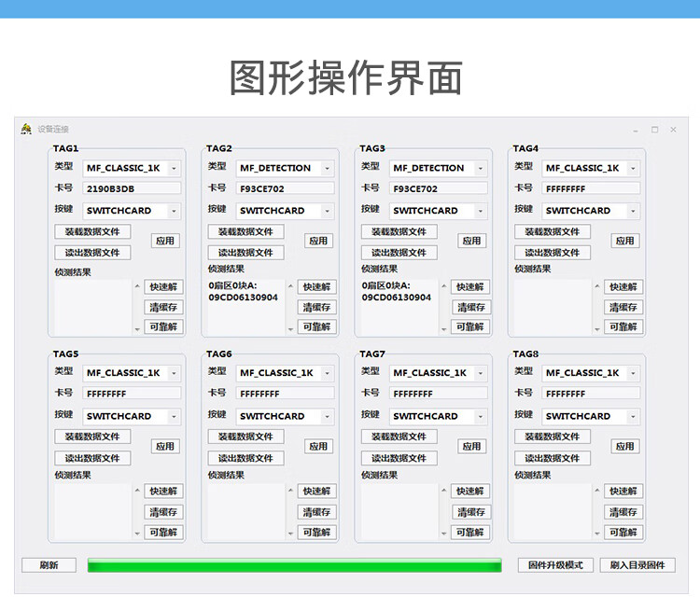Click TAG1 卡号 field with 2190B3DB

(x=131, y=188)
